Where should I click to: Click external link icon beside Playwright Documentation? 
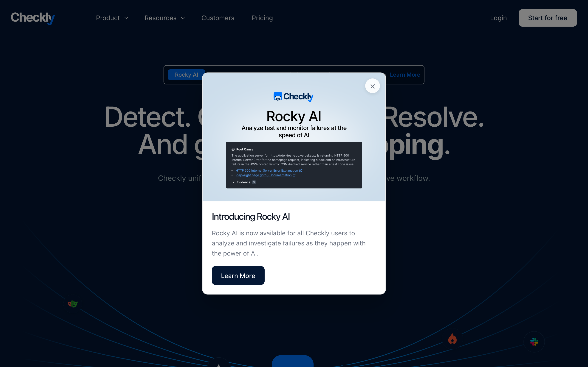(x=294, y=175)
